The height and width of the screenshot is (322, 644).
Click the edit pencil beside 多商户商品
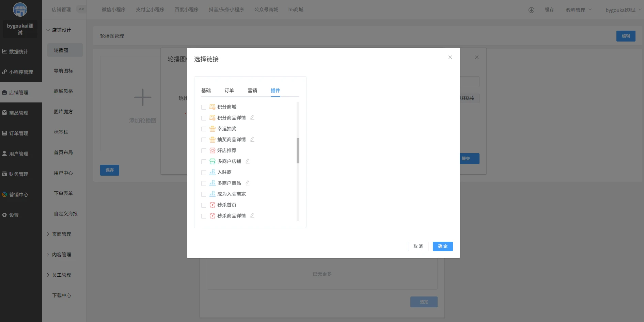pos(248,183)
